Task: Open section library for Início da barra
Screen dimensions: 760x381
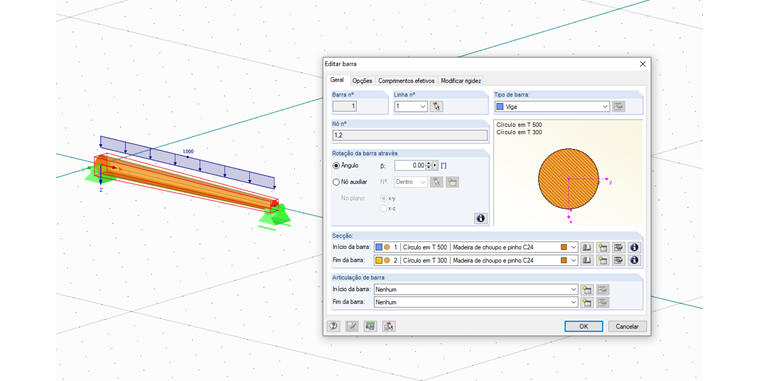Action: (x=587, y=247)
